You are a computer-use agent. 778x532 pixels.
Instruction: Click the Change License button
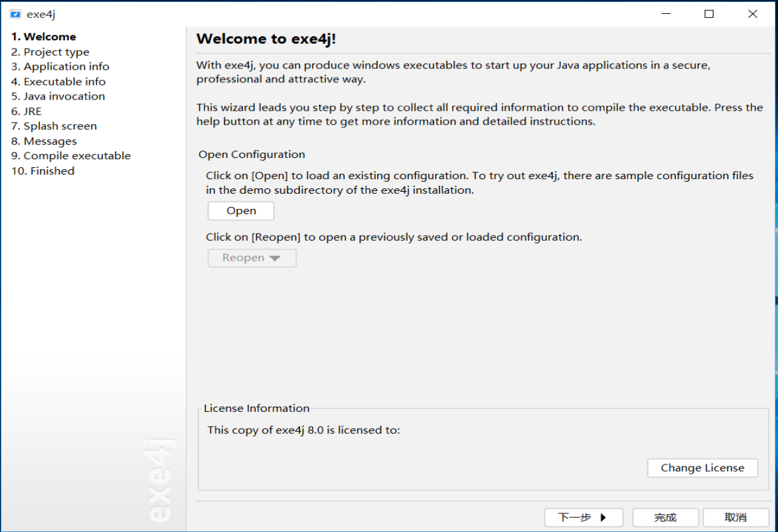[702, 468]
